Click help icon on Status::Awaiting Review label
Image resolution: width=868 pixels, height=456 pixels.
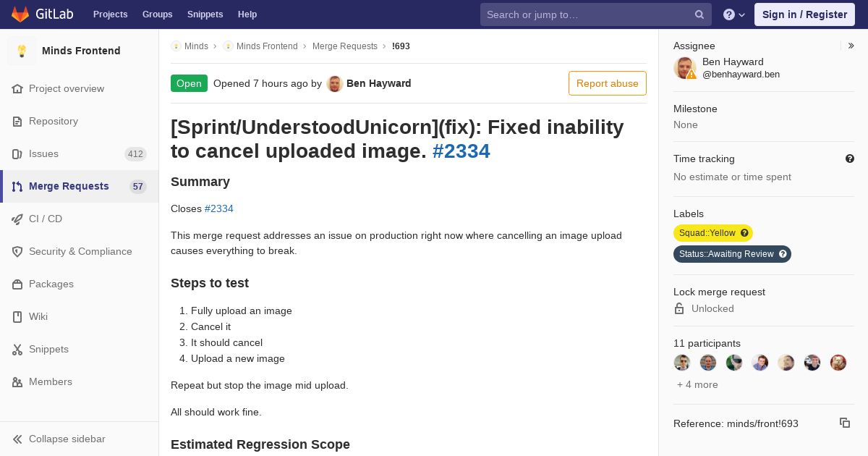tap(782, 254)
